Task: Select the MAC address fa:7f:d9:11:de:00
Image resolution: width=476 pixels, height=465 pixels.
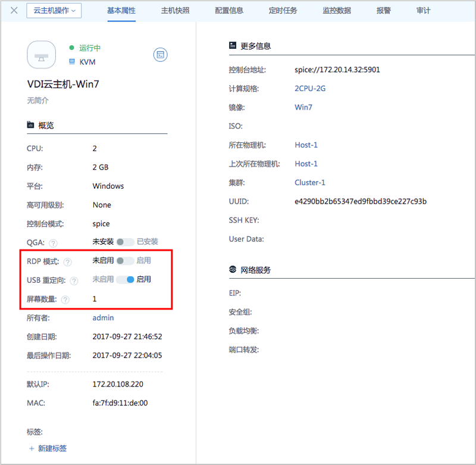Action: click(120, 403)
